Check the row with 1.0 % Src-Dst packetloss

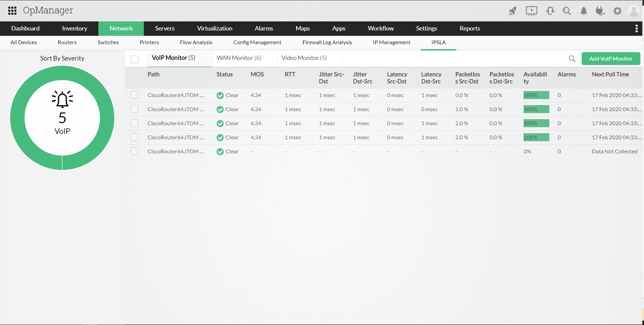[x=134, y=109]
